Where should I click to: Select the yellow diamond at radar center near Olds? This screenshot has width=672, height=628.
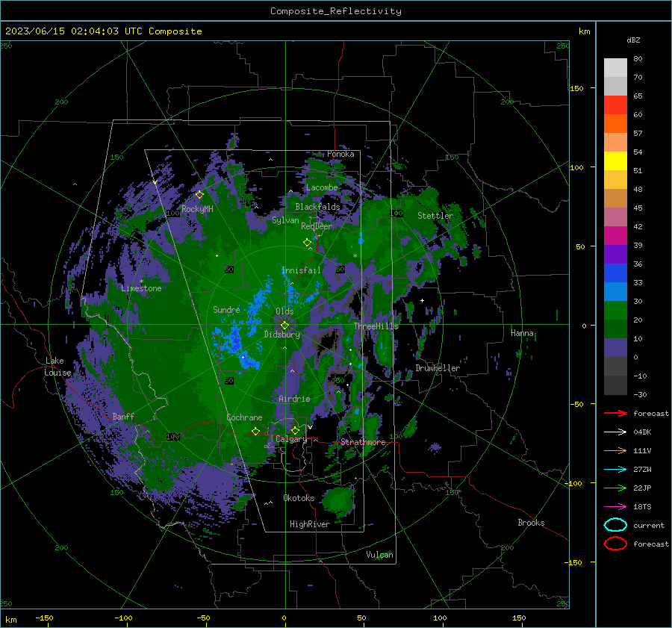(x=284, y=326)
